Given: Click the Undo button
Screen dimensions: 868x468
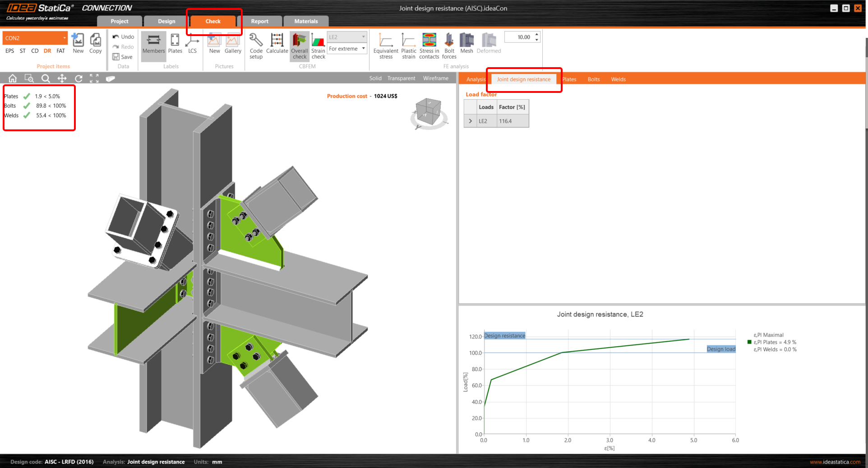Looking at the screenshot, I should 123,37.
